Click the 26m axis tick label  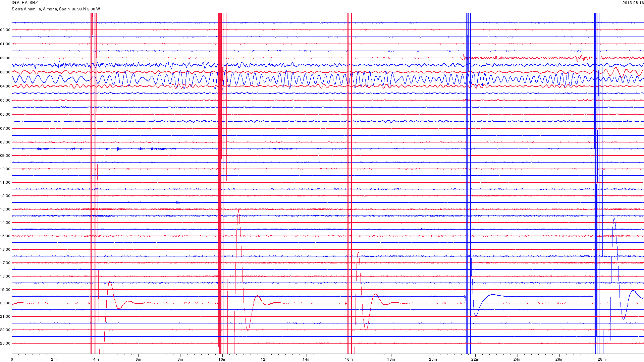[559, 359]
